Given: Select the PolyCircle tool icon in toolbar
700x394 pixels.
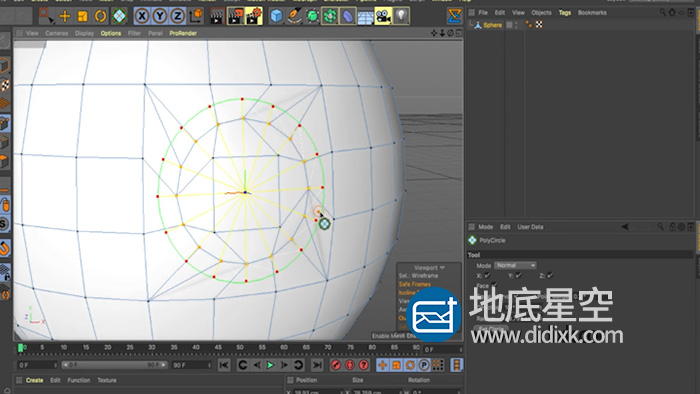Looking at the screenshot, I should click(119, 17).
